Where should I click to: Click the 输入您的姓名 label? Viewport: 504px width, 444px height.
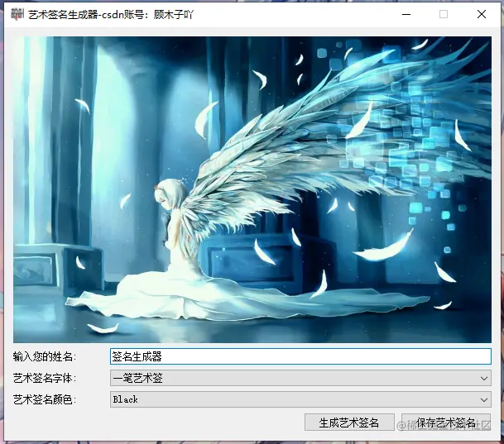tap(44, 356)
